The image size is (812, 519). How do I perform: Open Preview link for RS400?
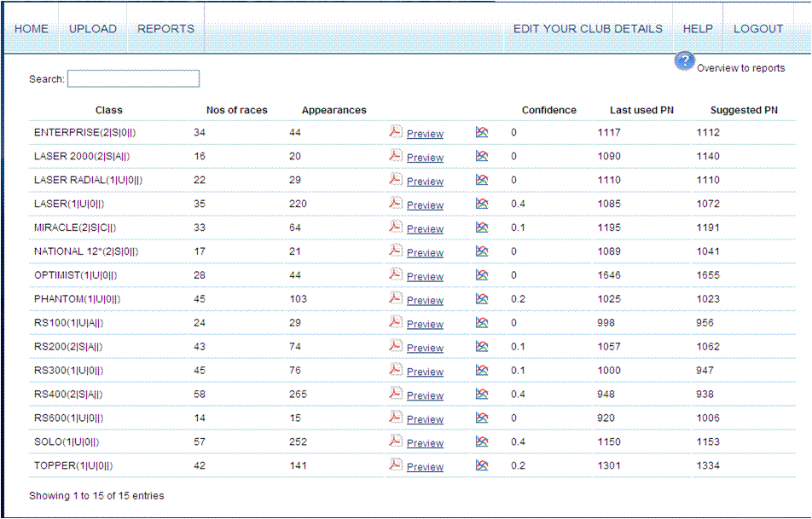pos(425,395)
